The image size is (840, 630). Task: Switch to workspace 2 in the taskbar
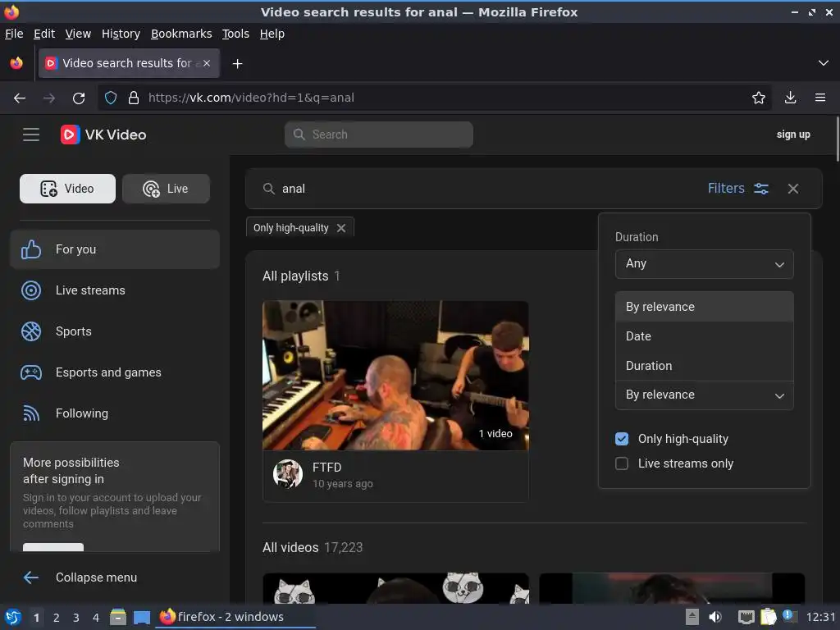click(57, 618)
